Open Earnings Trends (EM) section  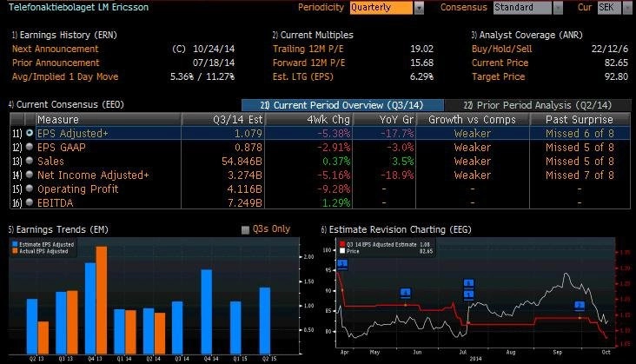pos(58,229)
